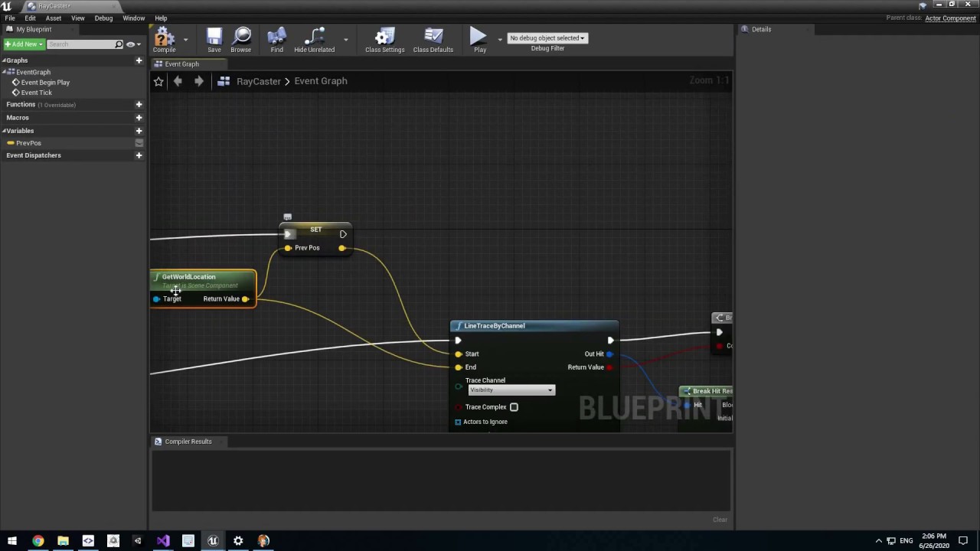The height and width of the screenshot is (551, 980).
Task: Click the RayCaster breadcrumb
Action: tap(259, 81)
